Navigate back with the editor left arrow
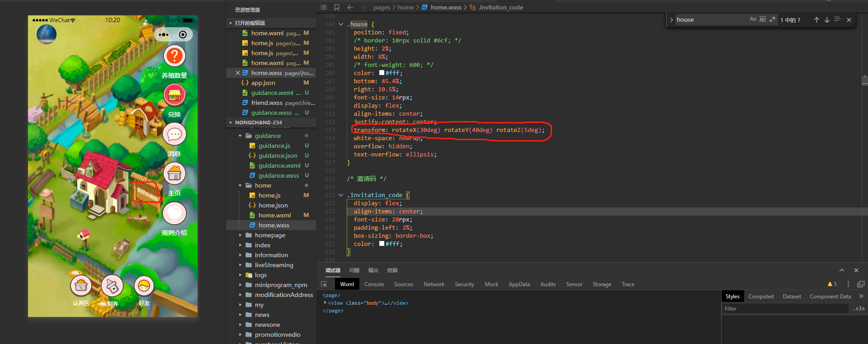This screenshot has width=868, height=344. [x=350, y=7]
